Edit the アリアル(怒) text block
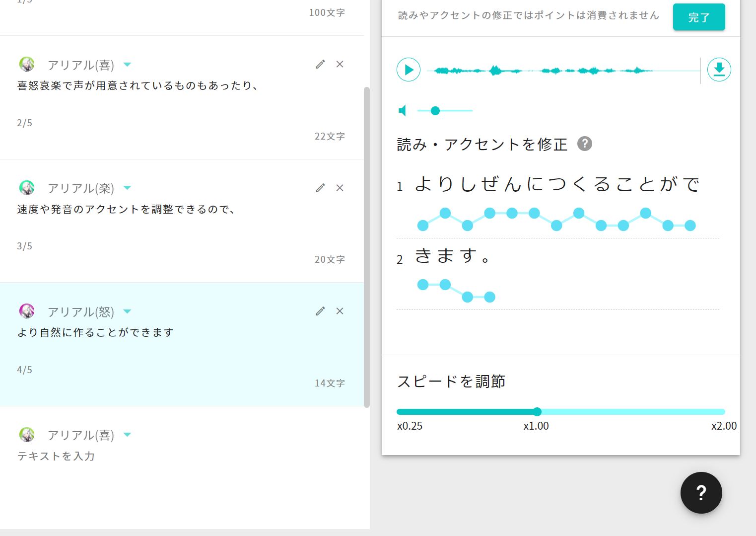Screen dimensions: 756x536 tap(320, 311)
